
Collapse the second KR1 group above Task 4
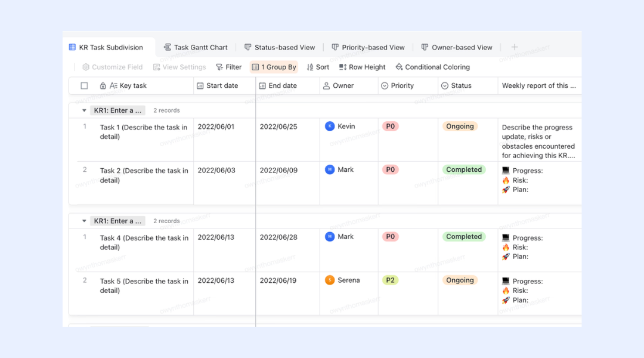(84, 221)
